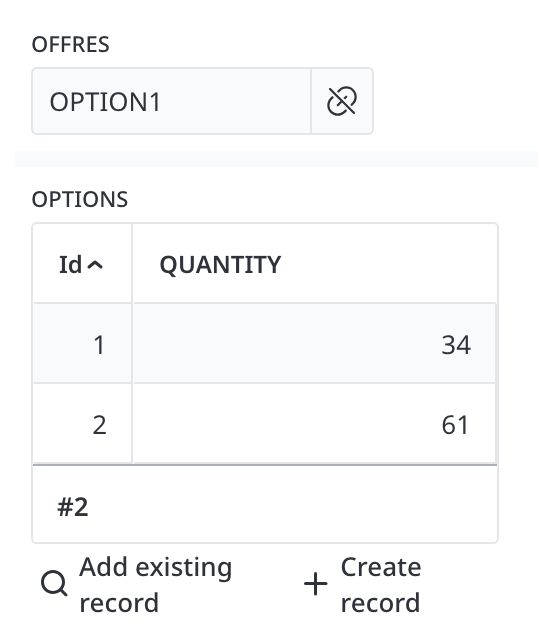Select the OPTION1 field in OFFRES

(171, 101)
